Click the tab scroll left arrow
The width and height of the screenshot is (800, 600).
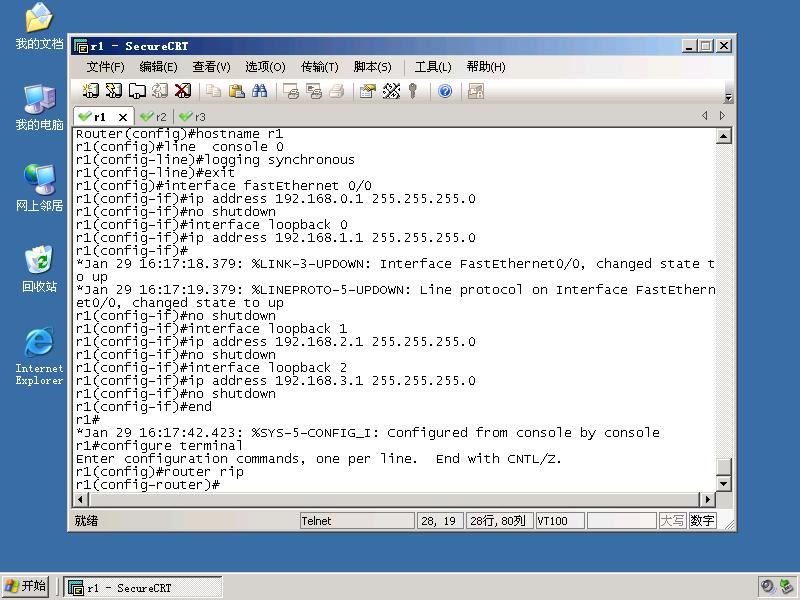tap(705, 116)
